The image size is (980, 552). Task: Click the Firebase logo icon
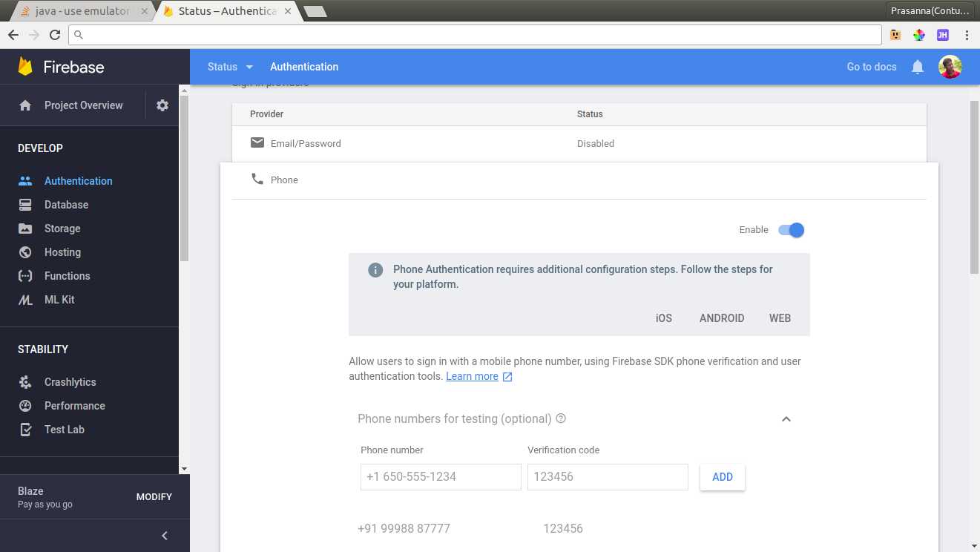(26, 67)
